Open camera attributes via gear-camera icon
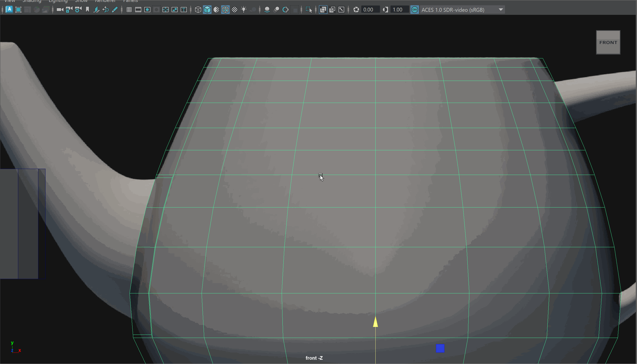 pyautogui.click(x=78, y=10)
